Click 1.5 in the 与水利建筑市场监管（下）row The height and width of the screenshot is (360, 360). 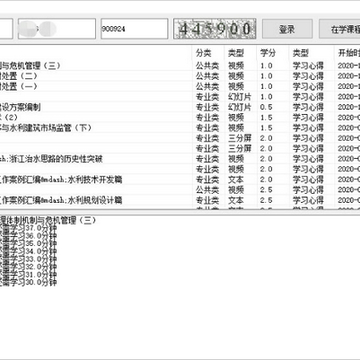pyautogui.click(x=266, y=128)
